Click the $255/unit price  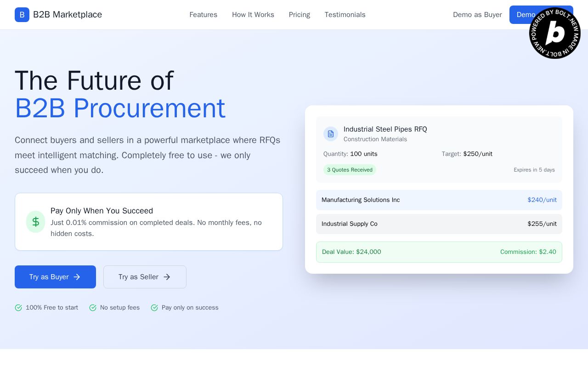click(542, 224)
